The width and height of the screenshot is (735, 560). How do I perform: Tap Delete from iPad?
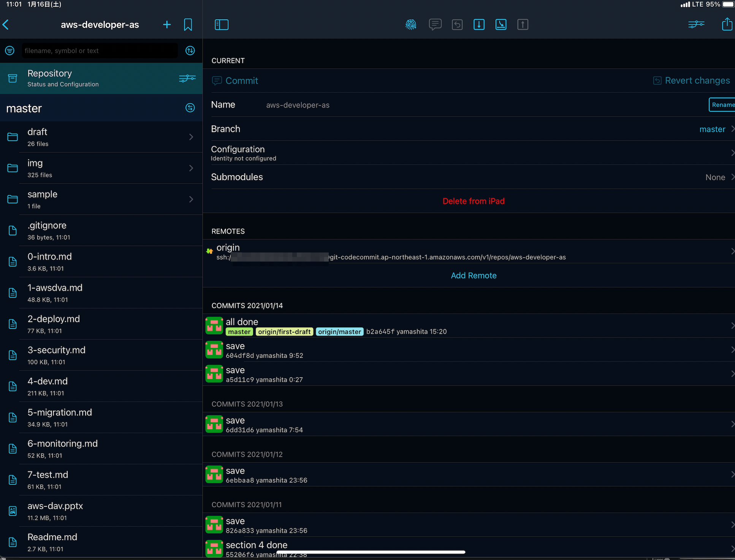tap(474, 201)
